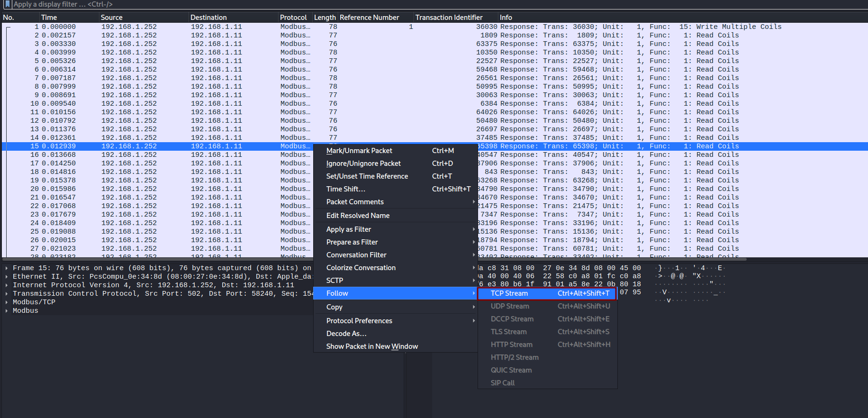Image resolution: width=868 pixels, height=418 pixels.
Task: Select packet number 1 Write Multiple Coils
Action: tap(434, 27)
